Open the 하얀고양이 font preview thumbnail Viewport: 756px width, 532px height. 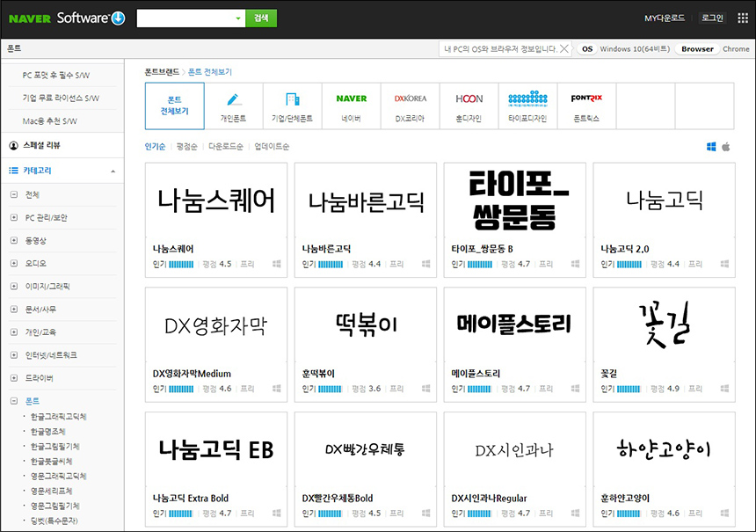pos(664,449)
